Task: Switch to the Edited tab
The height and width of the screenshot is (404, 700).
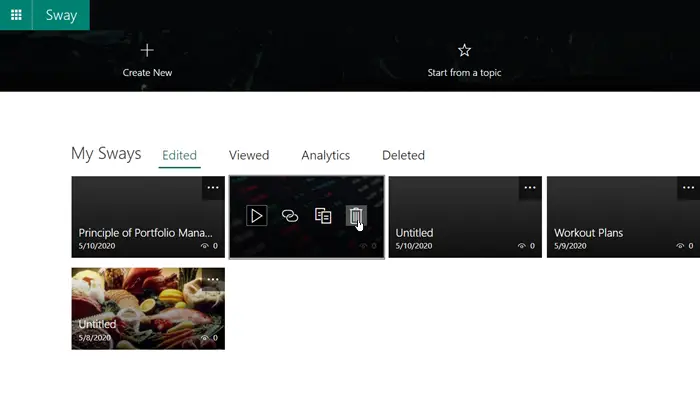Action: pyautogui.click(x=179, y=155)
